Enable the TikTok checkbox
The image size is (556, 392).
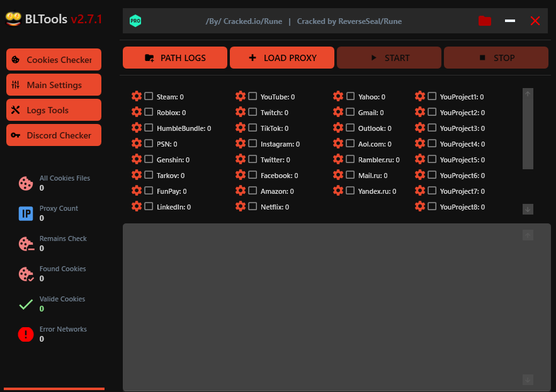coord(252,128)
